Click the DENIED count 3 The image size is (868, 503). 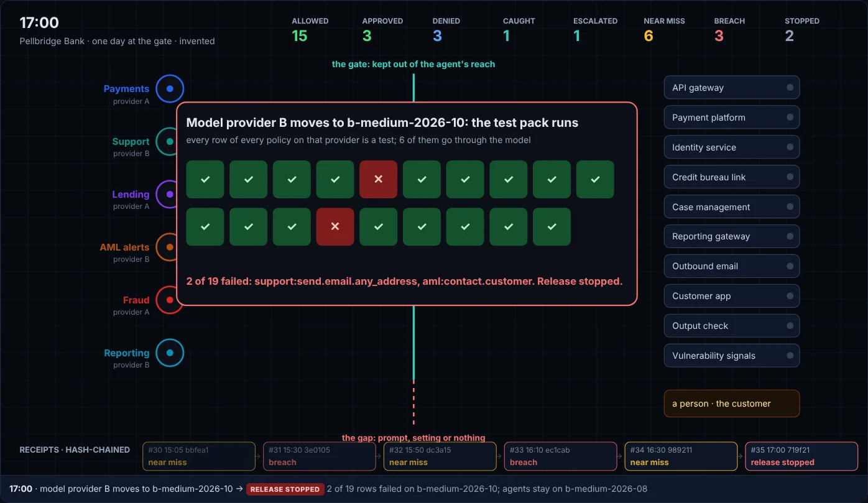tap(437, 36)
